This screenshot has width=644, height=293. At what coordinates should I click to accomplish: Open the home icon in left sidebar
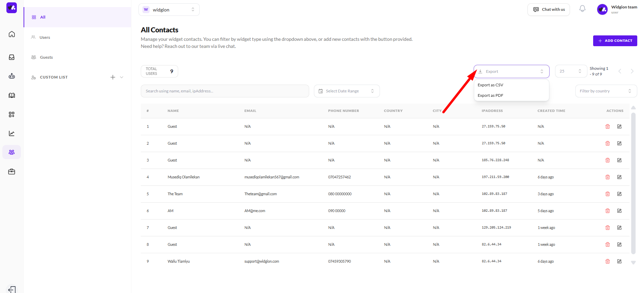pyautogui.click(x=12, y=34)
